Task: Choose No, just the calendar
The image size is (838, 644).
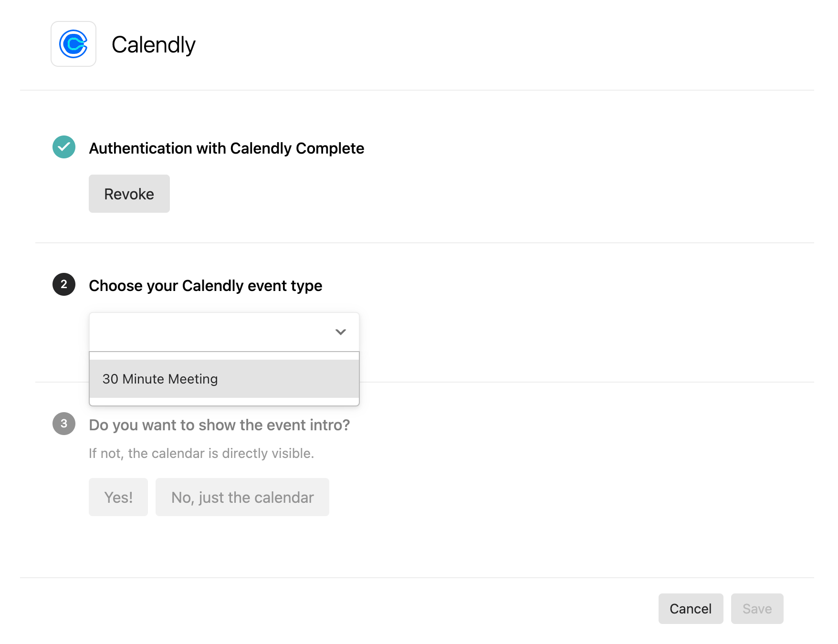Action: tap(242, 497)
